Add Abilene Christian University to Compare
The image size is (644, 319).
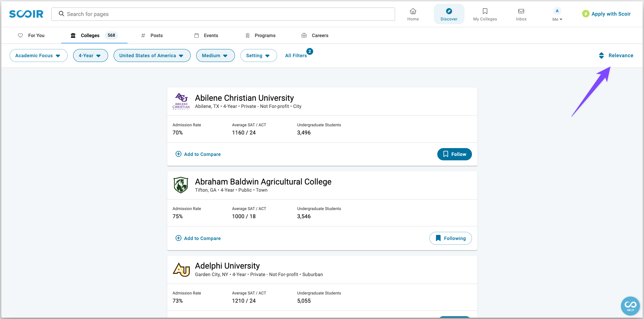[x=198, y=154]
